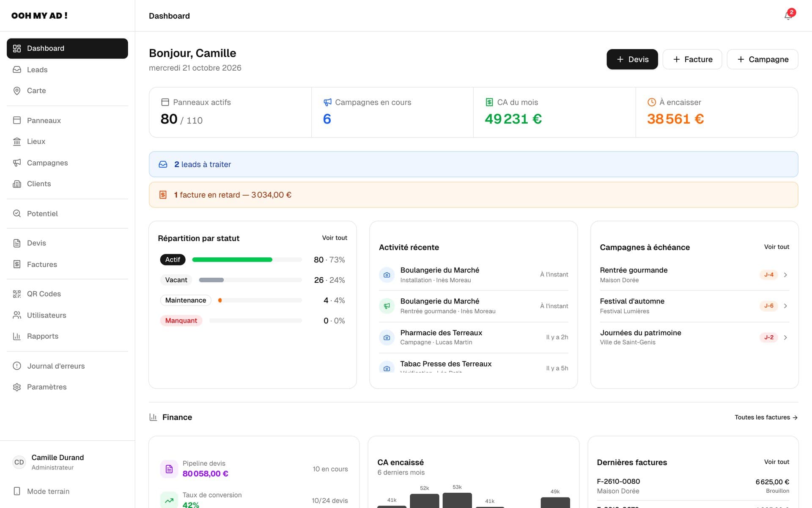
Task: Click the Manquant status badge
Action: click(x=181, y=320)
